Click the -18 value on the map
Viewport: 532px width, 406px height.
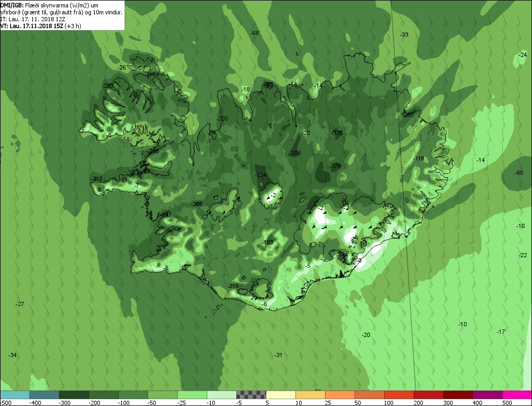[245, 89]
